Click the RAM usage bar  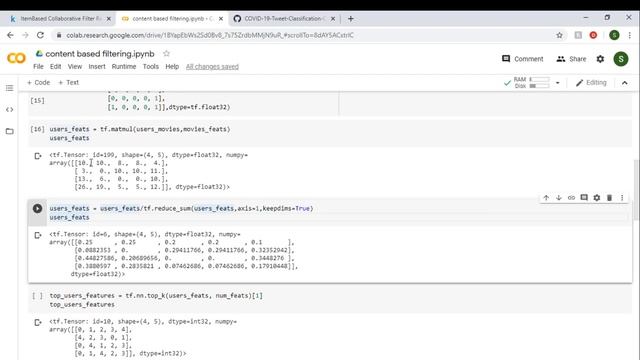click(x=539, y=79)
